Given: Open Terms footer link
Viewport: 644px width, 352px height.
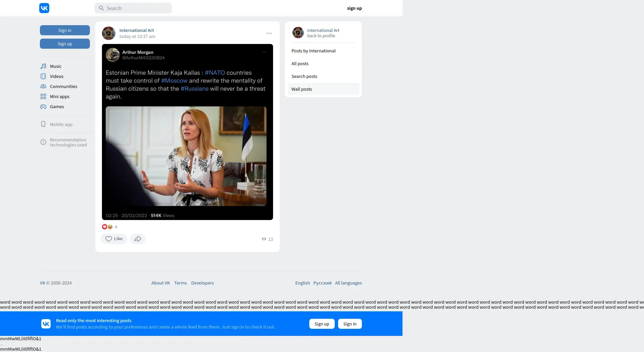Looking at the screenshot, I should click(x=180, y=283).
